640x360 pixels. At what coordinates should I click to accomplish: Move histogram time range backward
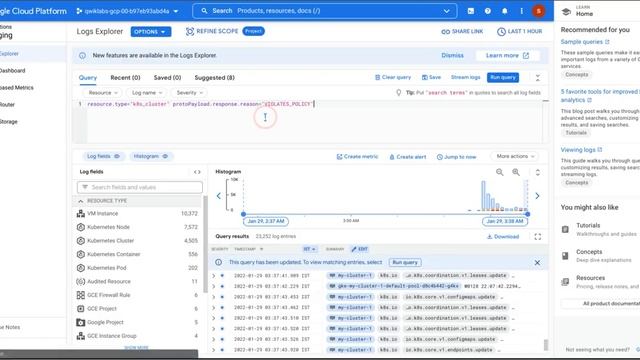(218, 196)
